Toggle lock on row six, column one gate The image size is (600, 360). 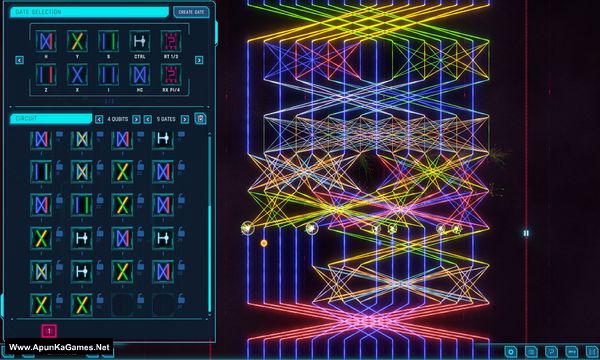point(59,299)
